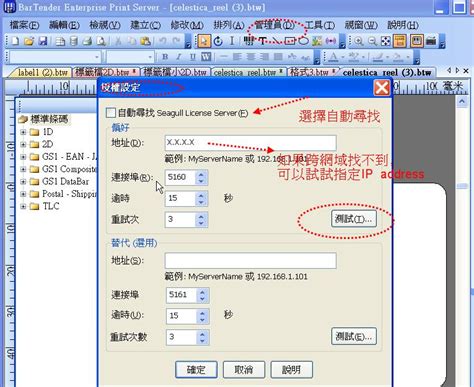The image size is (474, 387).
Task: Click the W word processor icon
Action: coord(206,57)
